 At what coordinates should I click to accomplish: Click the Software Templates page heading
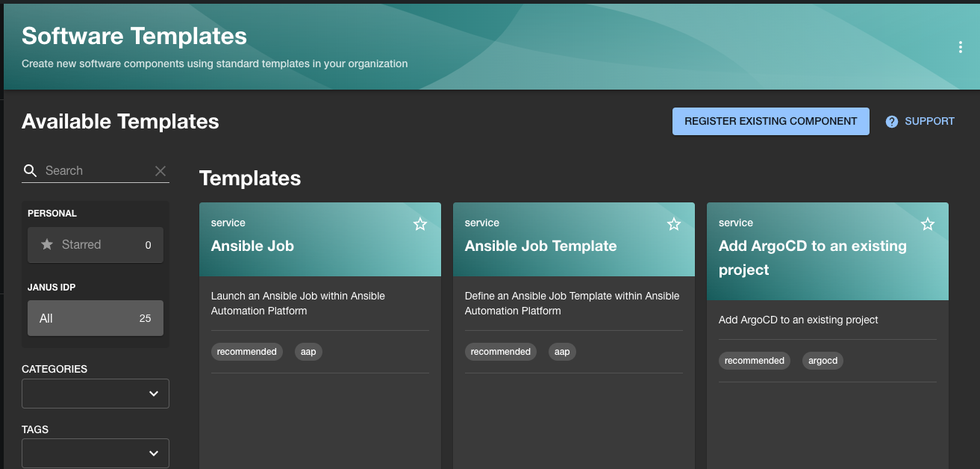point(134,36)
